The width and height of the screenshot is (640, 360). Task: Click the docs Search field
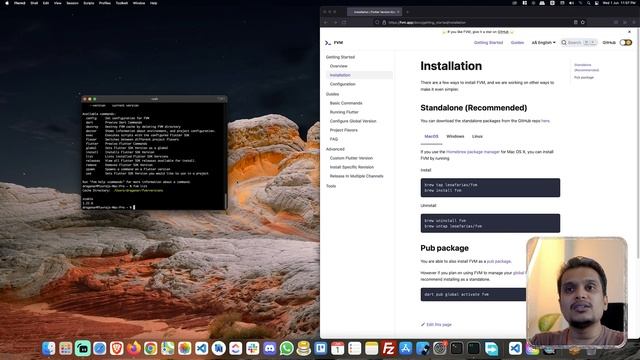(x=579, y=42)
